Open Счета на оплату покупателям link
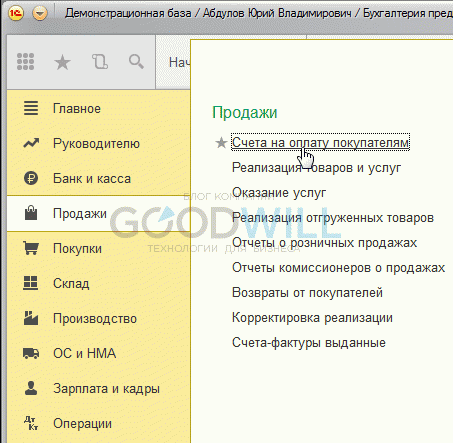This screenshot has width=453, height=443. pos(320,143)
